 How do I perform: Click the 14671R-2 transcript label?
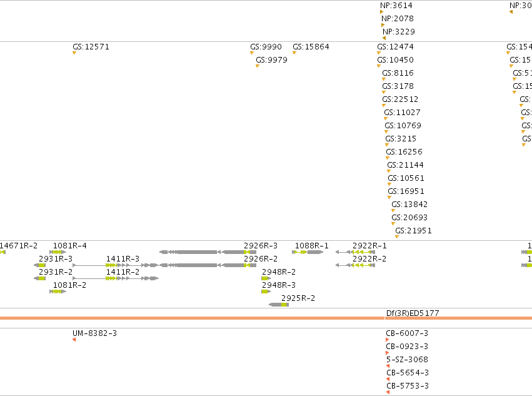tap(19, 246)
